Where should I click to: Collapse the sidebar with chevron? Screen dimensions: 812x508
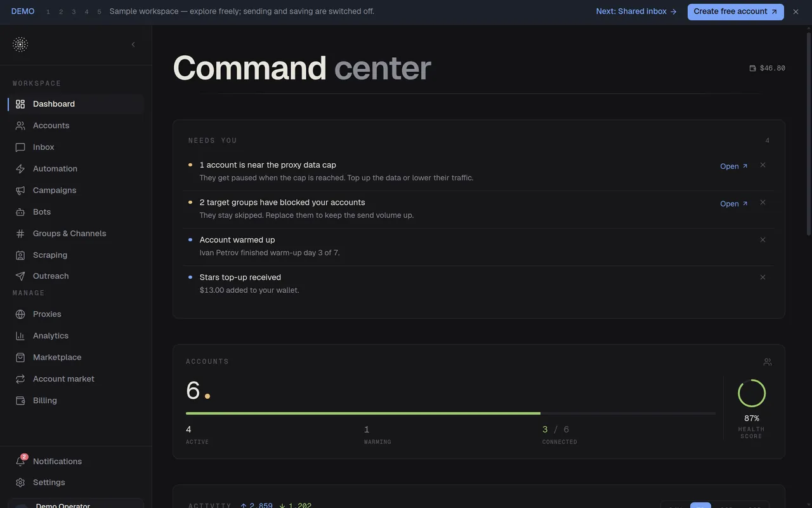(133, 44)
